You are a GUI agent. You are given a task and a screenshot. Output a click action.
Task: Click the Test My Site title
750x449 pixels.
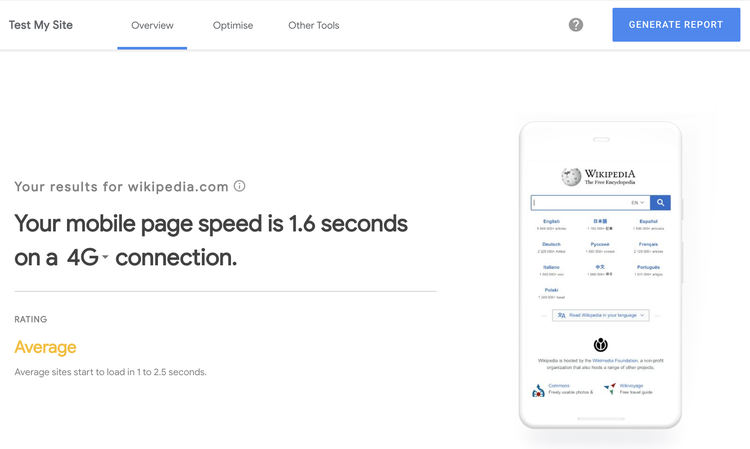(41, 25)
